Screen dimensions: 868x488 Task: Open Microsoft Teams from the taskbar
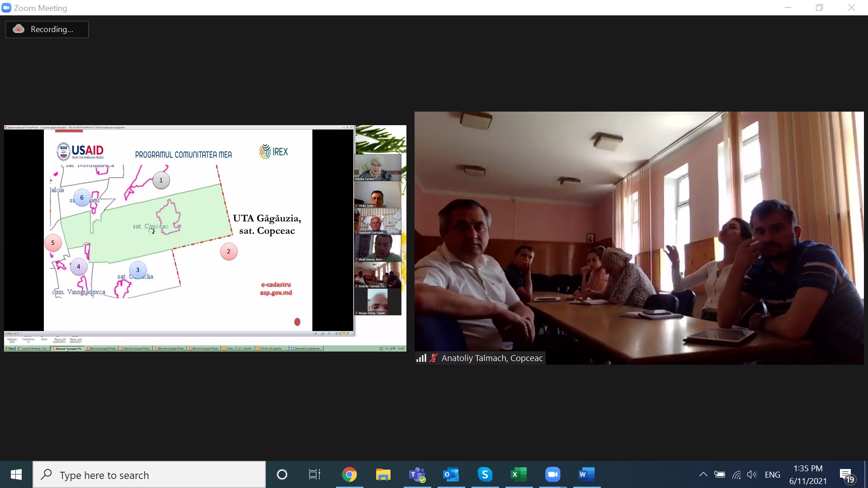[417, 474]
